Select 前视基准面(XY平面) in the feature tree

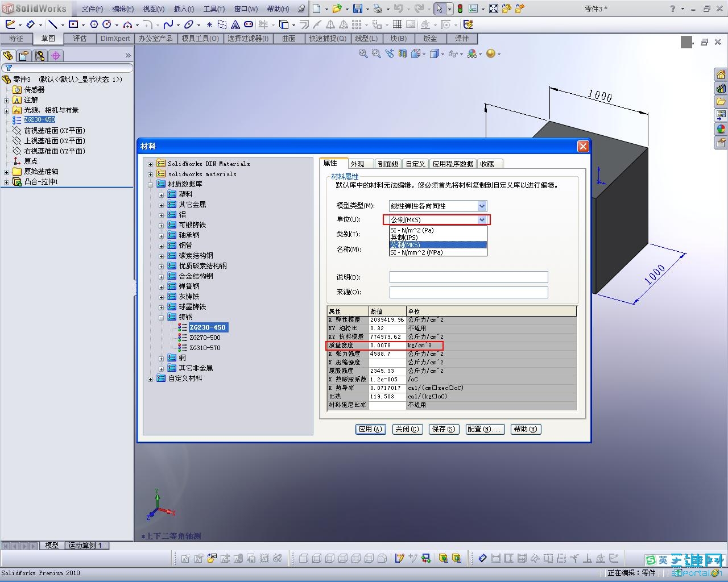(x=55, y=131)
